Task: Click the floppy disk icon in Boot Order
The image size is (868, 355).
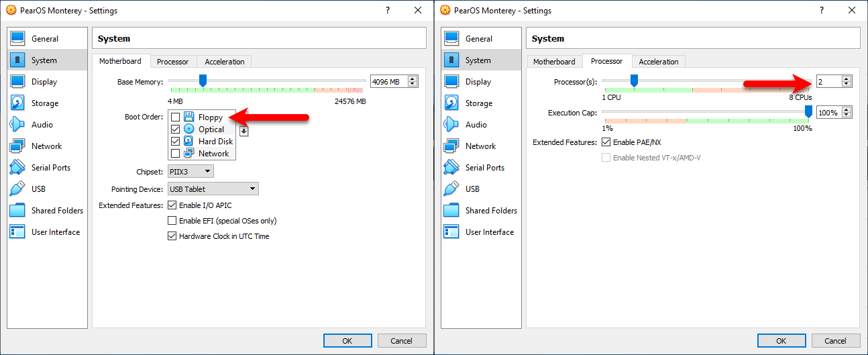Action: 188,117
